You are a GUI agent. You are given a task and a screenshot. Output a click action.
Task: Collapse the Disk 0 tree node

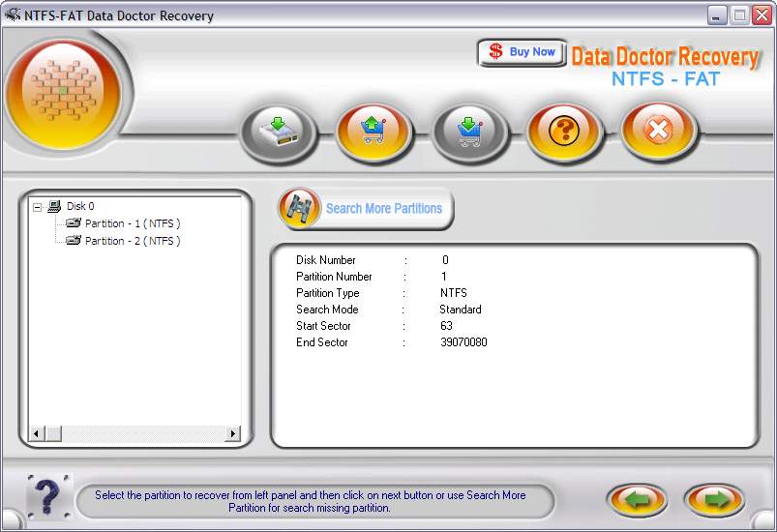click(37, 207)
